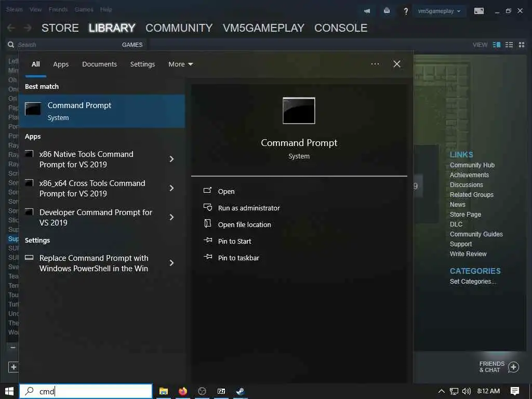Expand More search filter dropdown
532x399 pixels.
tap(180, 64)
